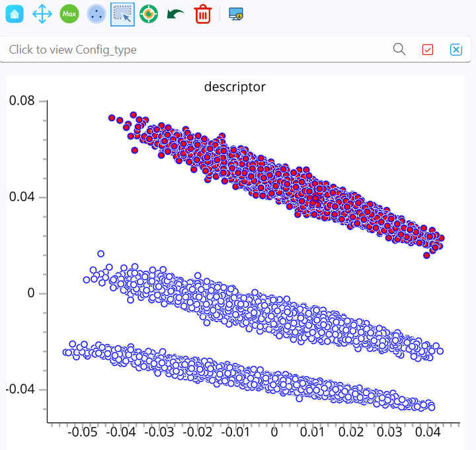Click the -0.04 y-axis label
Screen dimensions: 476x450
point(20,389)
